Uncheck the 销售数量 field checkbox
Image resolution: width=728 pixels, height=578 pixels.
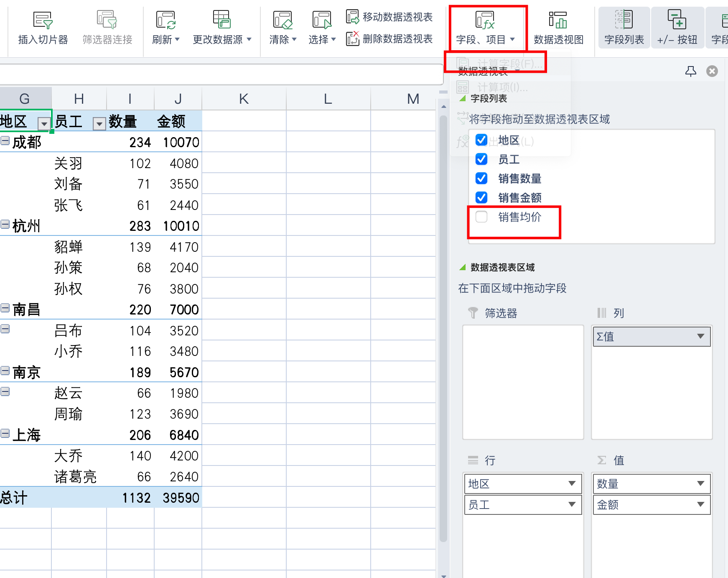481,179
